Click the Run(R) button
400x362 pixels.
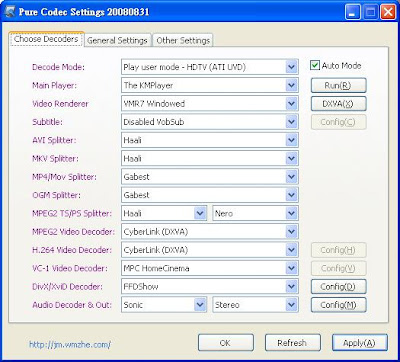tap(339, 85)
